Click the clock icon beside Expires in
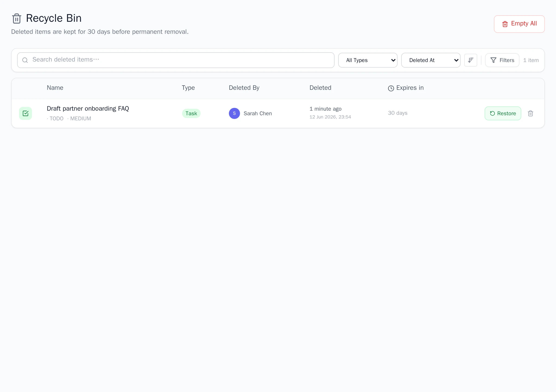Screen dimensions: 556x392 (391, 88)
